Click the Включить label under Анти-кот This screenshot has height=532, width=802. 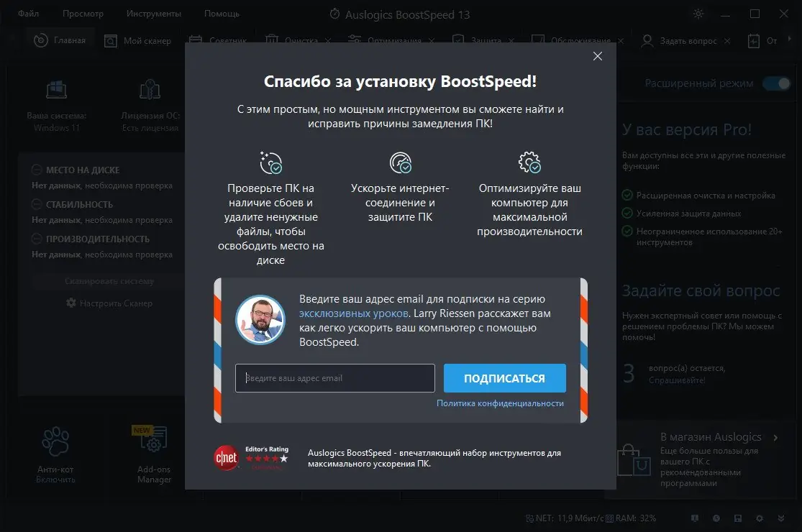(x=56, y=480)
